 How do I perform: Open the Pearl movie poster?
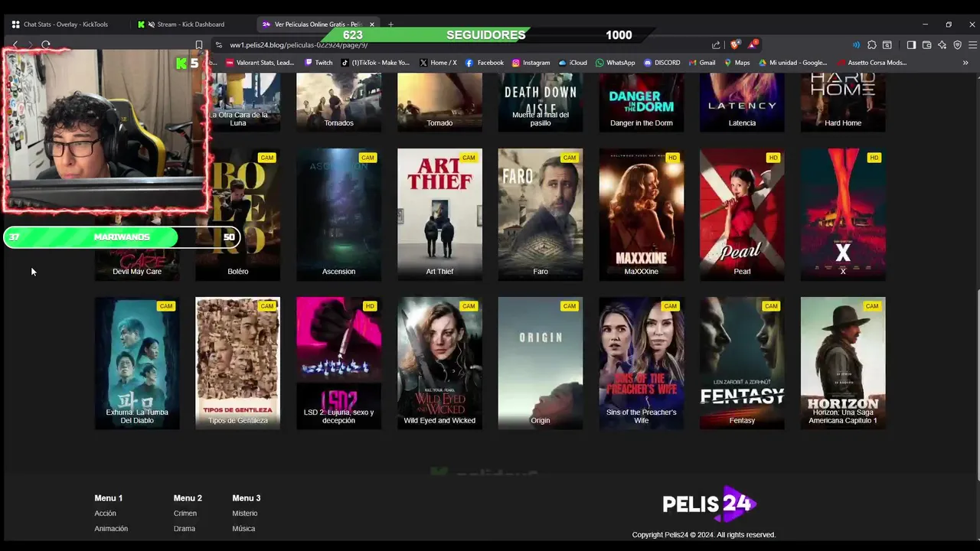click(742, 214)
